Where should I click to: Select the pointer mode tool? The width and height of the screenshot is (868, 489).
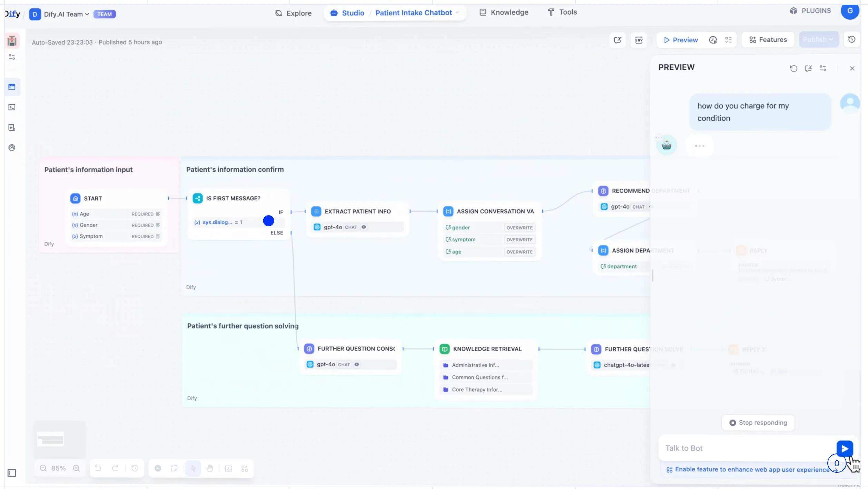(193, 468)
